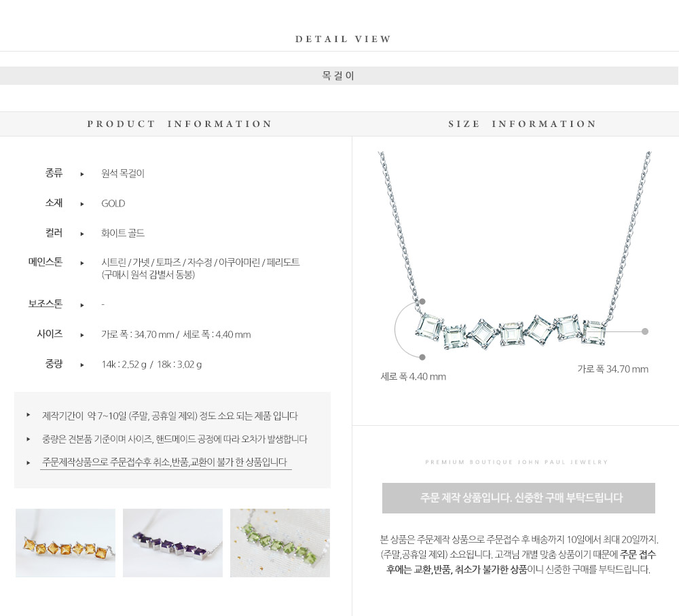
Task: Click the 가로 폭 34.70 mm label
Action: pos(612,369)
